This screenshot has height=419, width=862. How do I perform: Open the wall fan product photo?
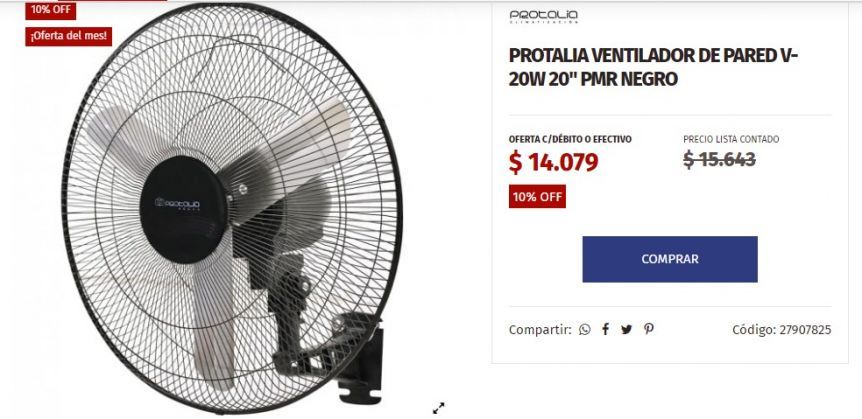point(232,208)
